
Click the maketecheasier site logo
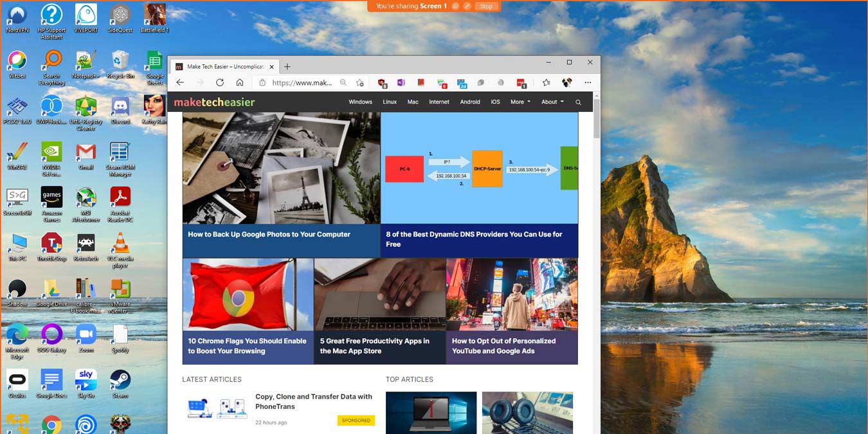[214, 102]
